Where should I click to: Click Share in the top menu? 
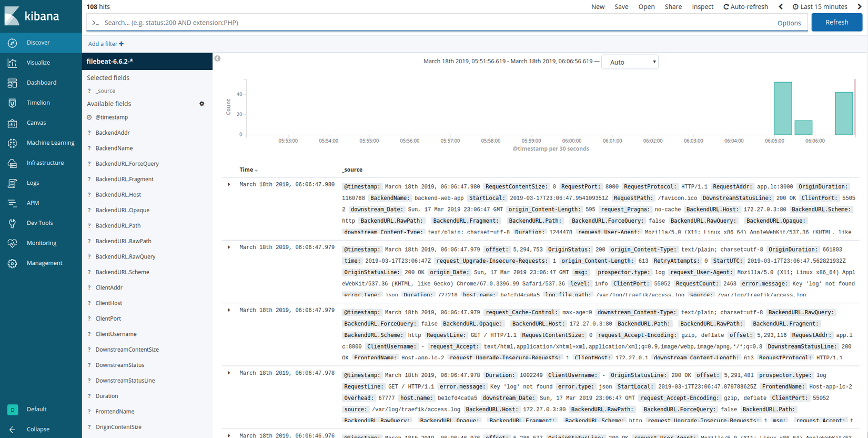click(x=673, y=7)
